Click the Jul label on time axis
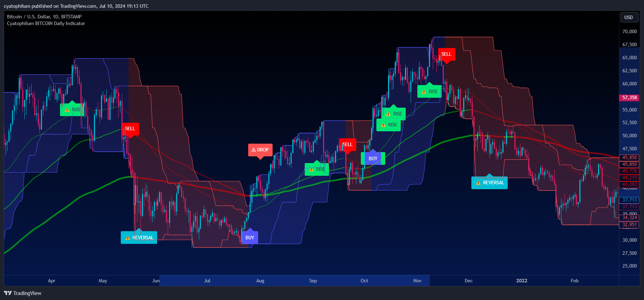 point(207,281)
